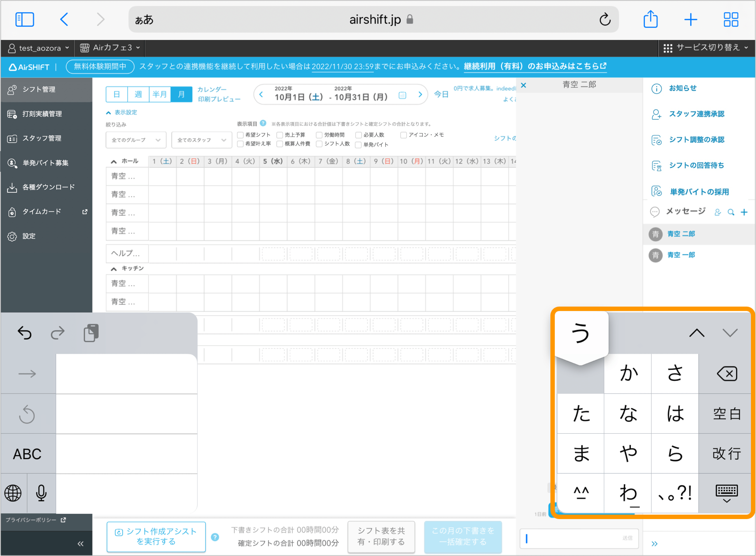Open message search with the magnifier icon

point(731,212)
